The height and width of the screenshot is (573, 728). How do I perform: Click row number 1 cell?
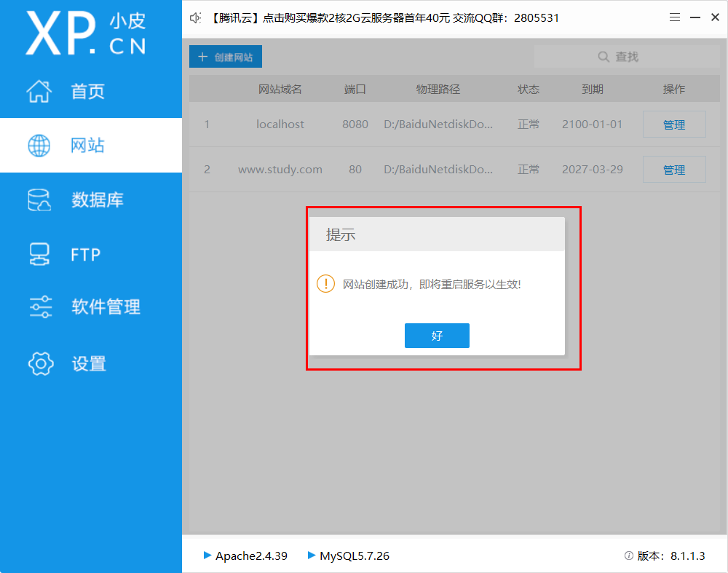click(x=207, y=124)
